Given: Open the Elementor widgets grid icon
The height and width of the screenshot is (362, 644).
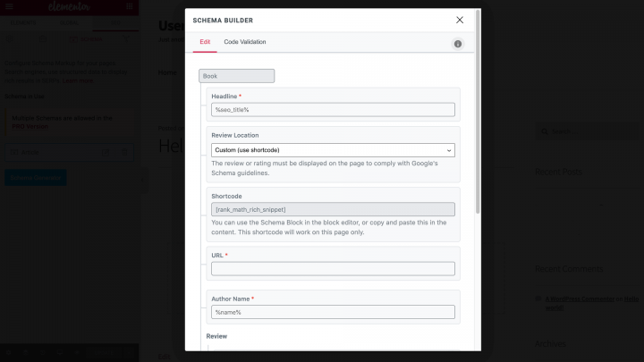Looking at the screenshot, I should click(x=130, y=6).
